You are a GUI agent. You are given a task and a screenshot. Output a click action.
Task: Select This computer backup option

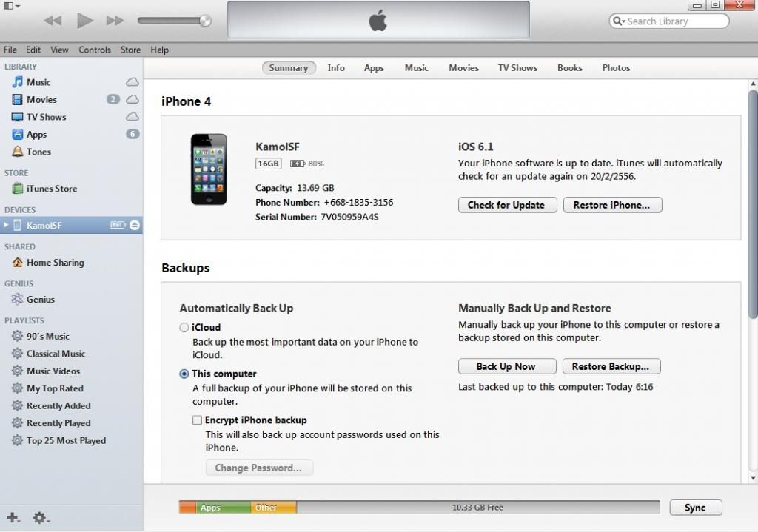point(184,374)
